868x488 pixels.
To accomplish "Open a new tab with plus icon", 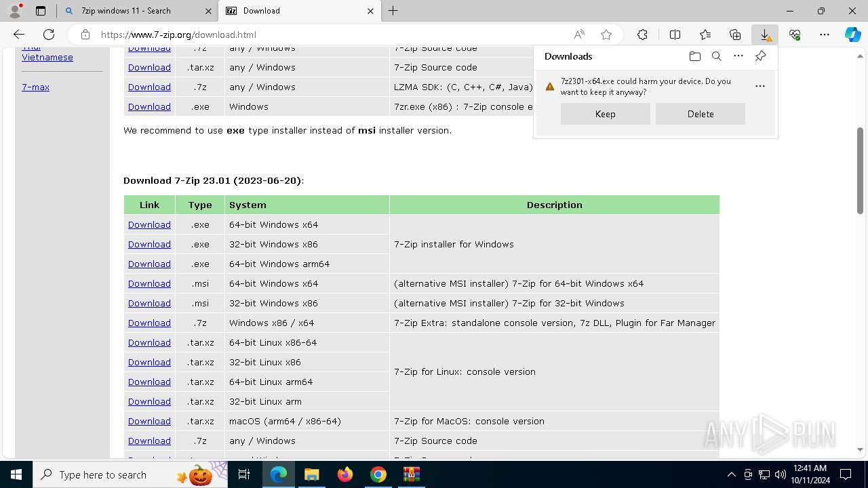I will [x=393, y=11].
